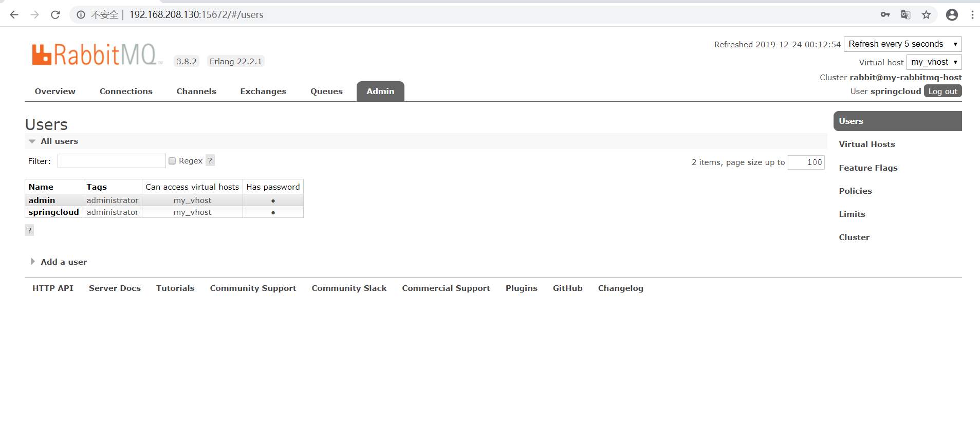The image size is (980, 439).
Task: Open the site info icon before the URL
Action: tap(81, 15)
